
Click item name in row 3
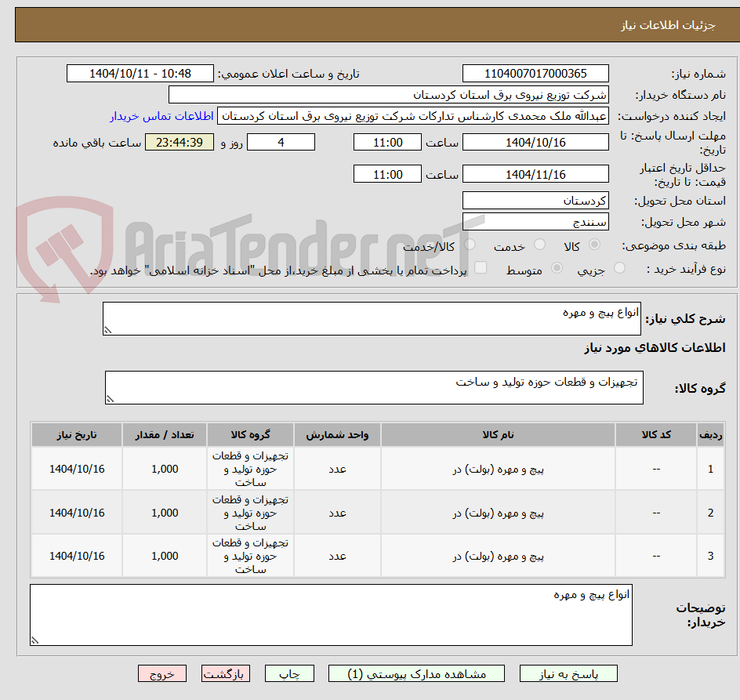(x=498, y=556)
